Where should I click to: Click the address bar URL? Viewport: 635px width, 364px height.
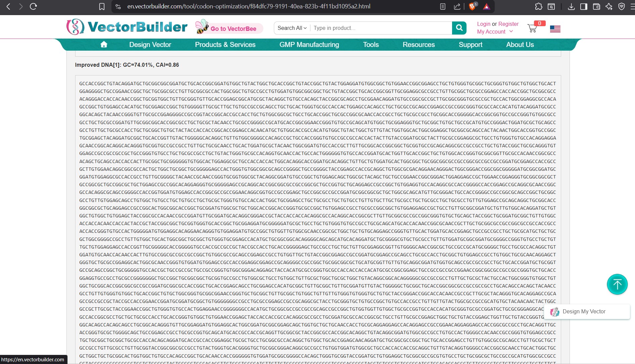click(249, 6)
